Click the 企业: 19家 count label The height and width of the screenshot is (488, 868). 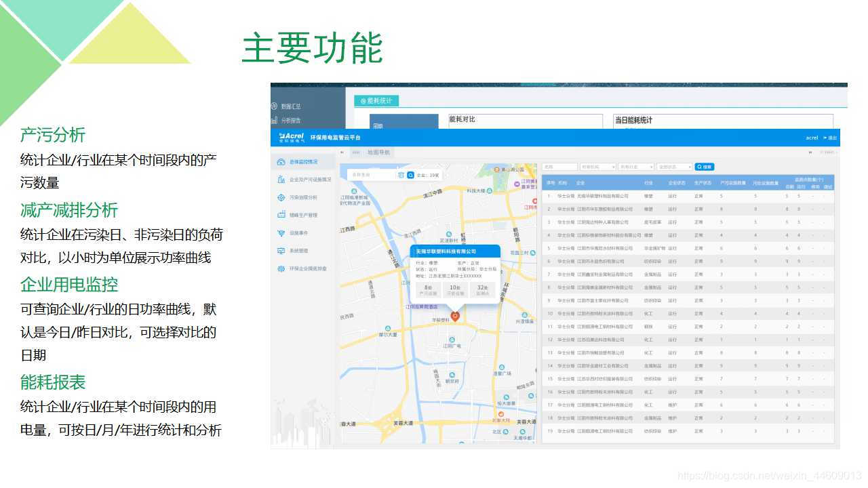[428, 175]
